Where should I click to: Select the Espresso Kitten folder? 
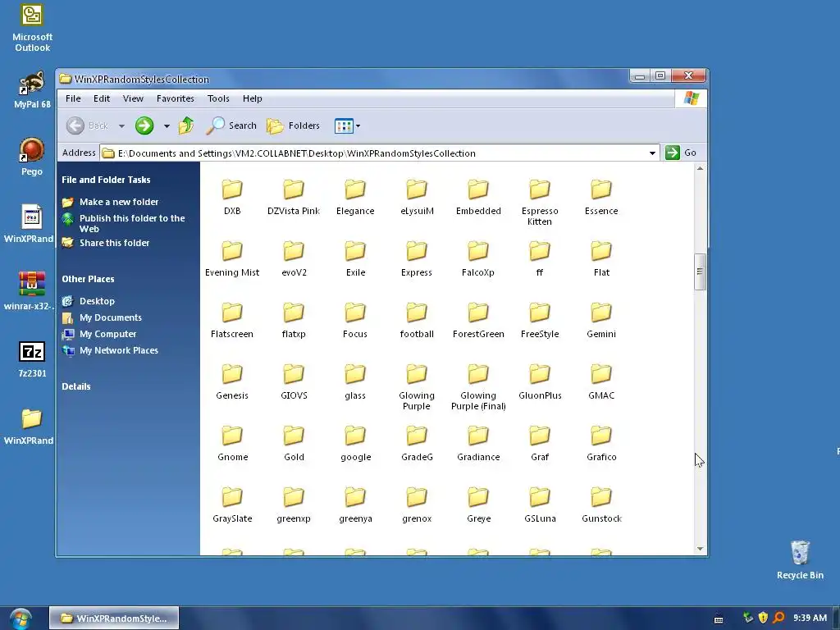[540, 203]
